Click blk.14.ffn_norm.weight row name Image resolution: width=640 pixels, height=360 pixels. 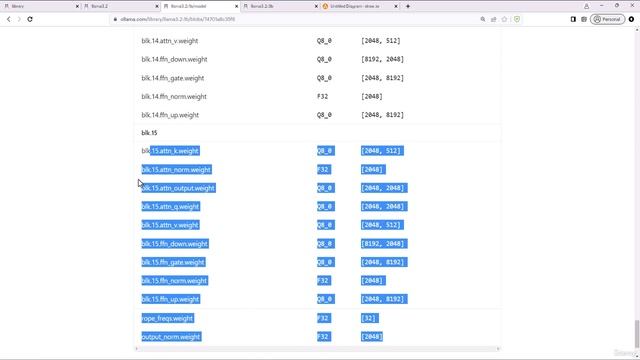coord(174,96)
